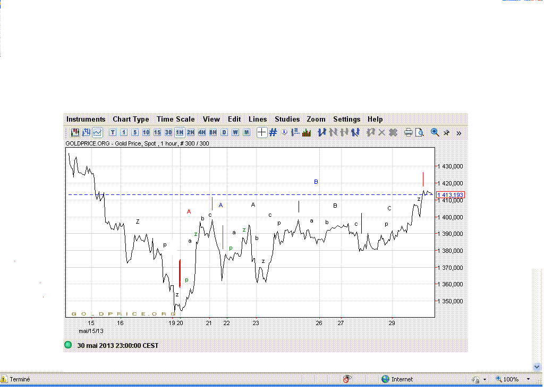544x392 pixels.
Task: Click the timestamp 30 mai 2013 23:00:00 CEST
Action: click(x=117, y=346)
